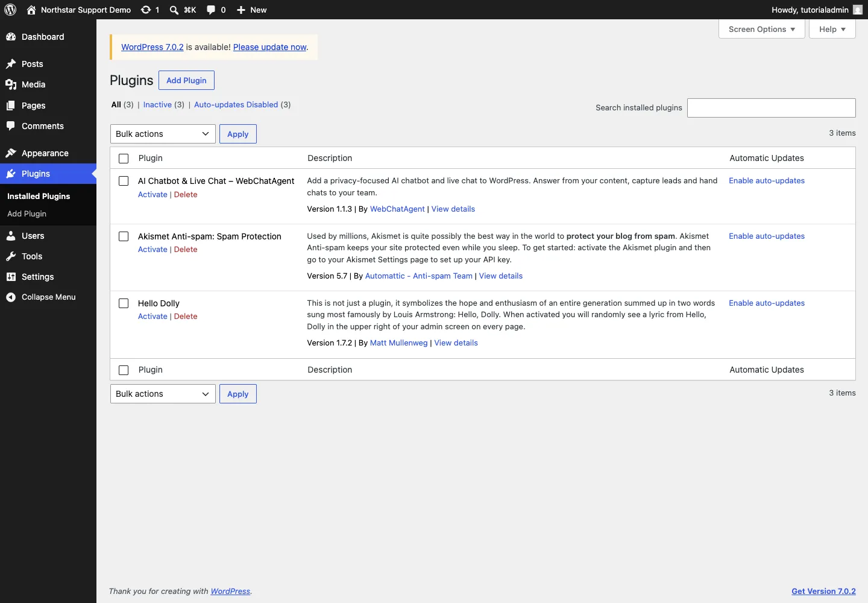Click the Howdy, tutorialadmin account menu
This screenshot has height=603, width=868.
click(817, 10)
